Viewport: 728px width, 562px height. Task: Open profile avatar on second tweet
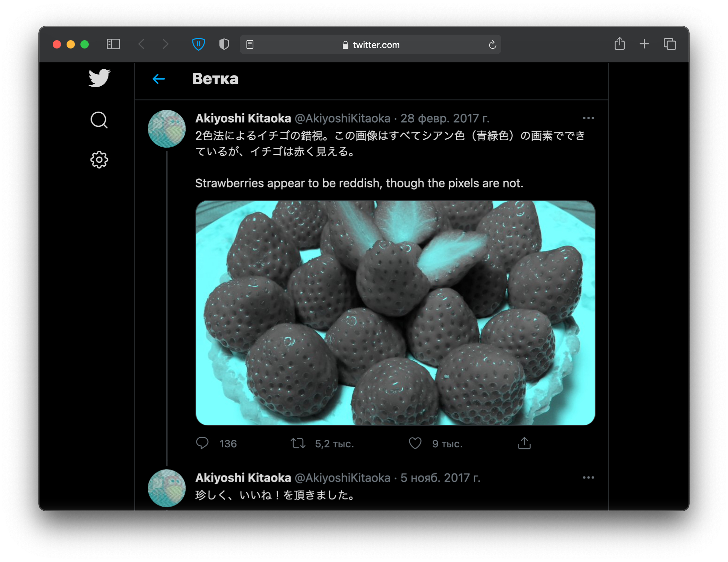pos(167,488)
